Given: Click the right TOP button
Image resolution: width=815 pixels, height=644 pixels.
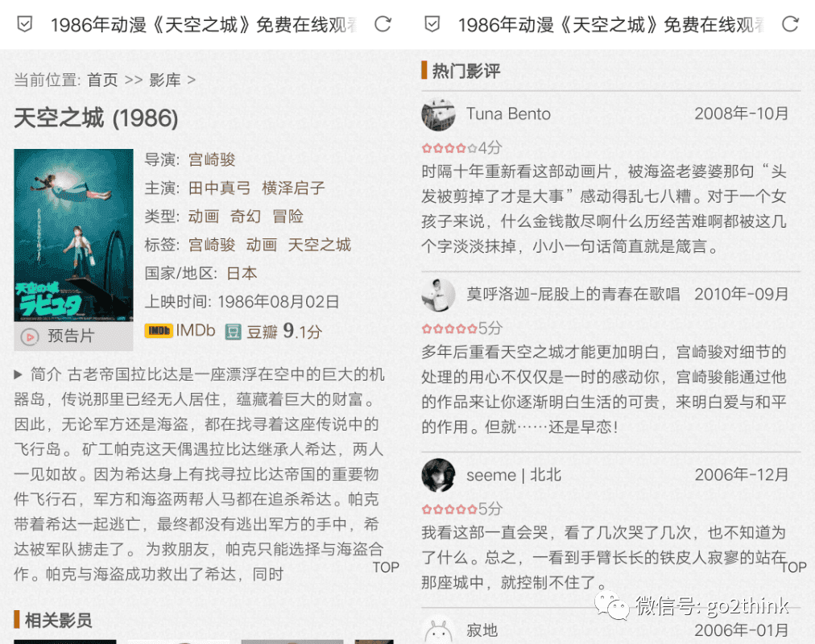Looking at the screenshot, I should (x=794, y=568).
